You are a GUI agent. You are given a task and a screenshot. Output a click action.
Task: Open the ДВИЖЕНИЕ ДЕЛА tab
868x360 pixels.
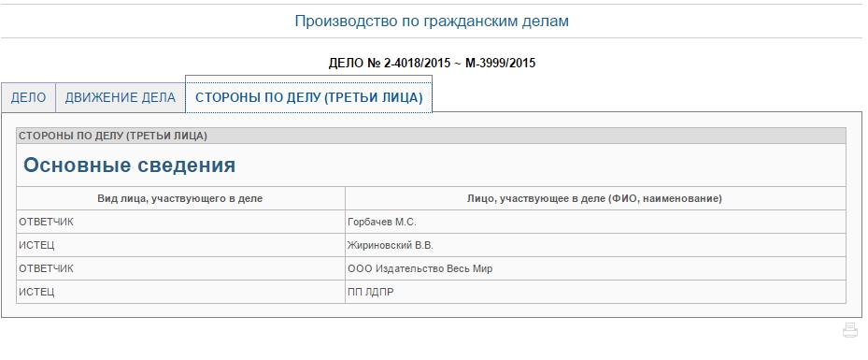(x=121, y=98)
